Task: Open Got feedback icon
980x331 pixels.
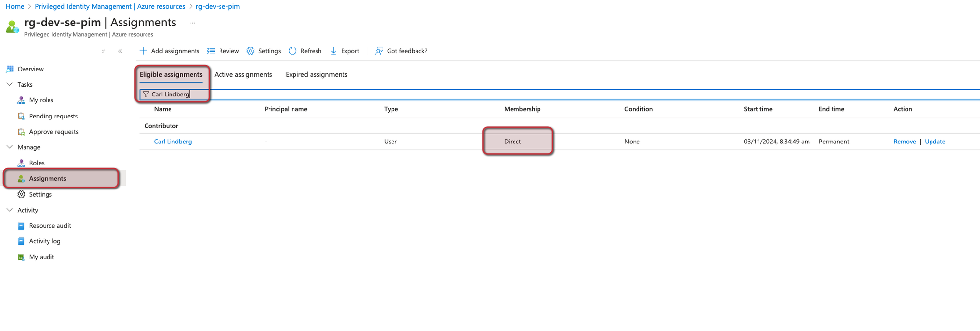Action: (379, 51)
